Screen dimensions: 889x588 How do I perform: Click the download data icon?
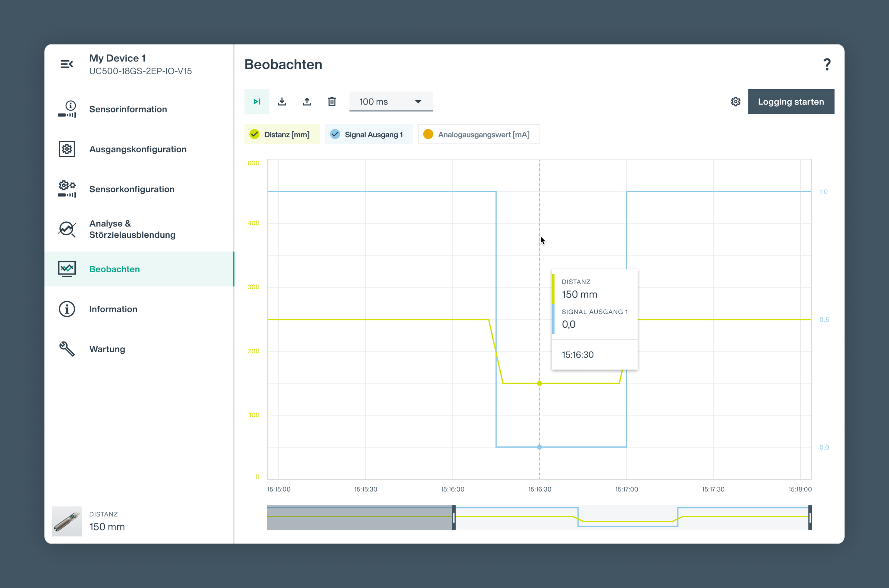[282, 102]
